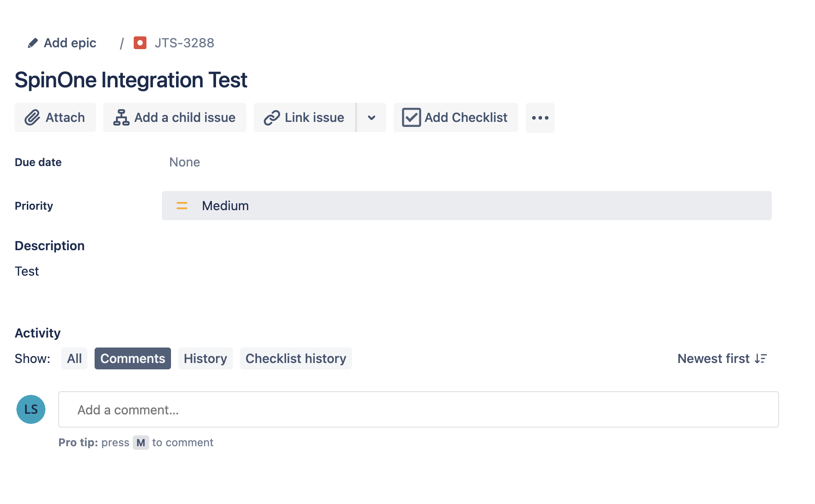Switch to the Comments activity tab
Image resolution: width=815 pixels, height=504 pixels.
click(132, 359)
